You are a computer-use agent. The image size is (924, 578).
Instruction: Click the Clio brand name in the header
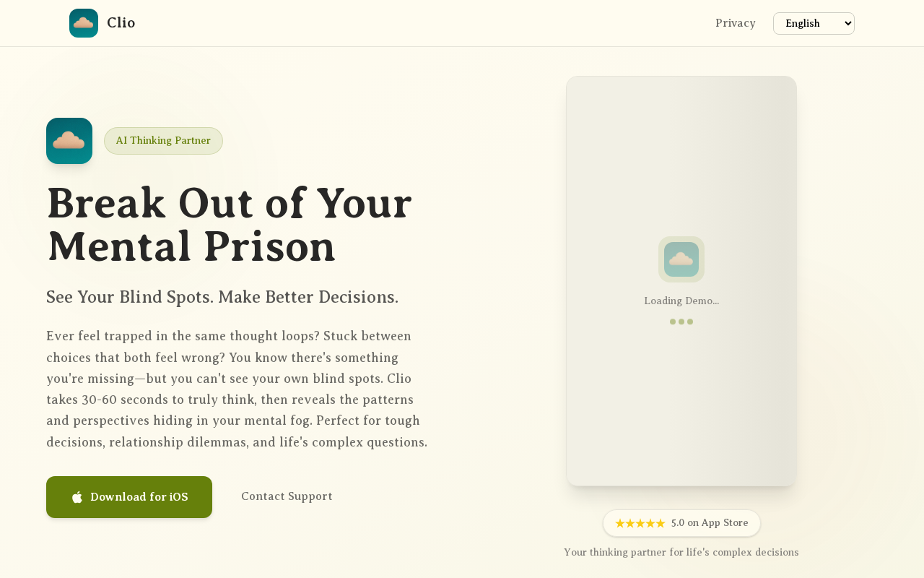click(x=121, y=23)
